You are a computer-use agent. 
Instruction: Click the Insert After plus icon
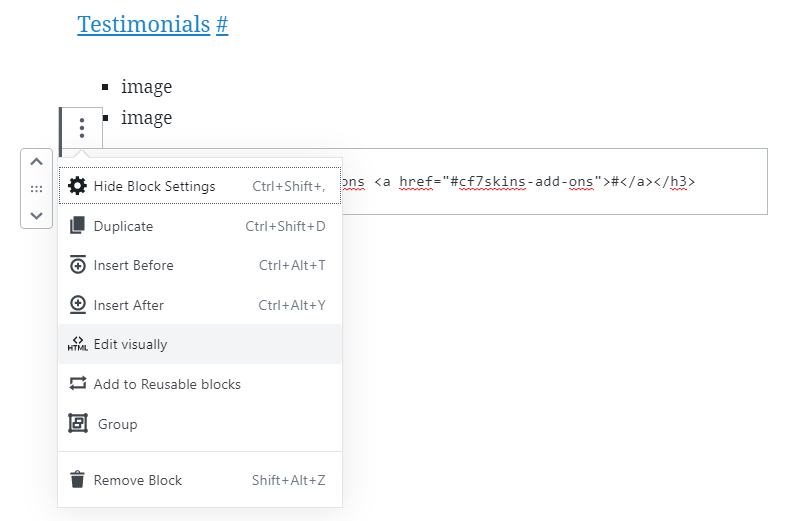pyautogui.click(x=77, y=305)
